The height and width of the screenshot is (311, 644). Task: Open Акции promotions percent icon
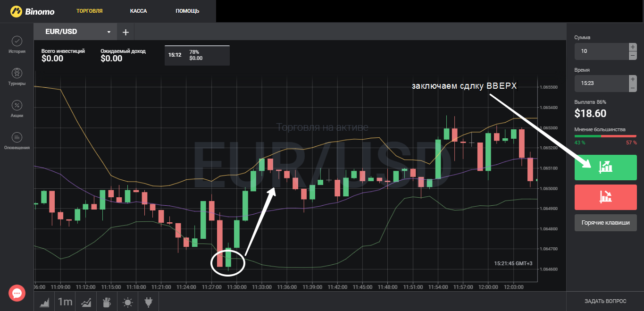[x=17, y=105]
